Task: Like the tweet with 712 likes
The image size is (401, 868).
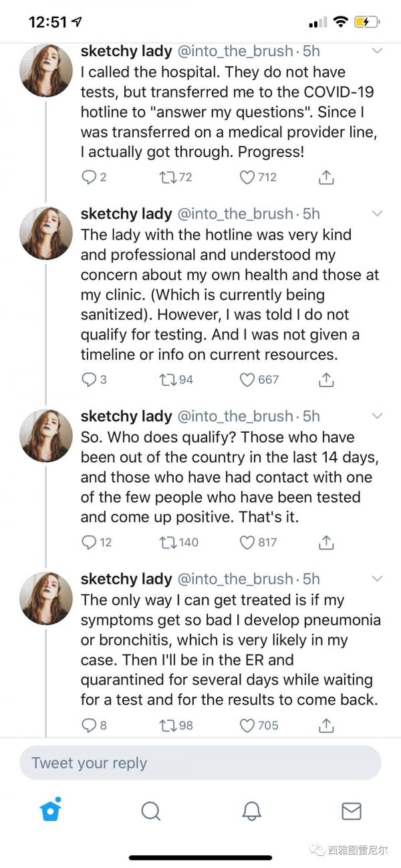Action: point(247,177)
